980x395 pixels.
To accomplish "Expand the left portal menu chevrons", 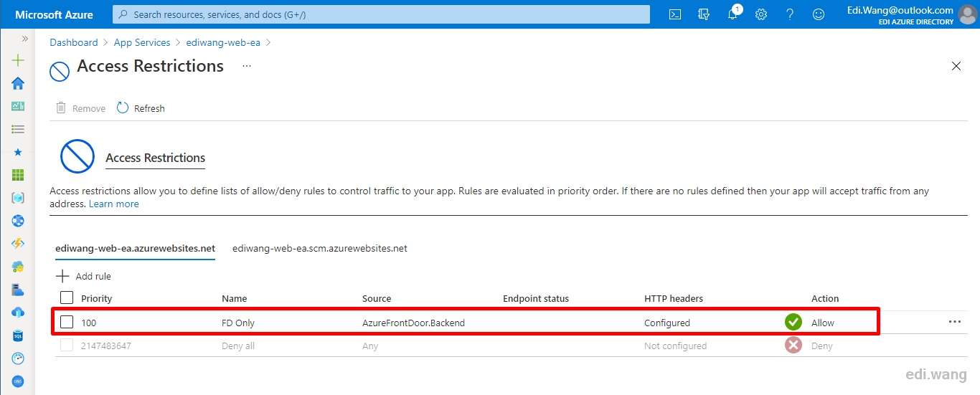I will [x=24, y=39].
